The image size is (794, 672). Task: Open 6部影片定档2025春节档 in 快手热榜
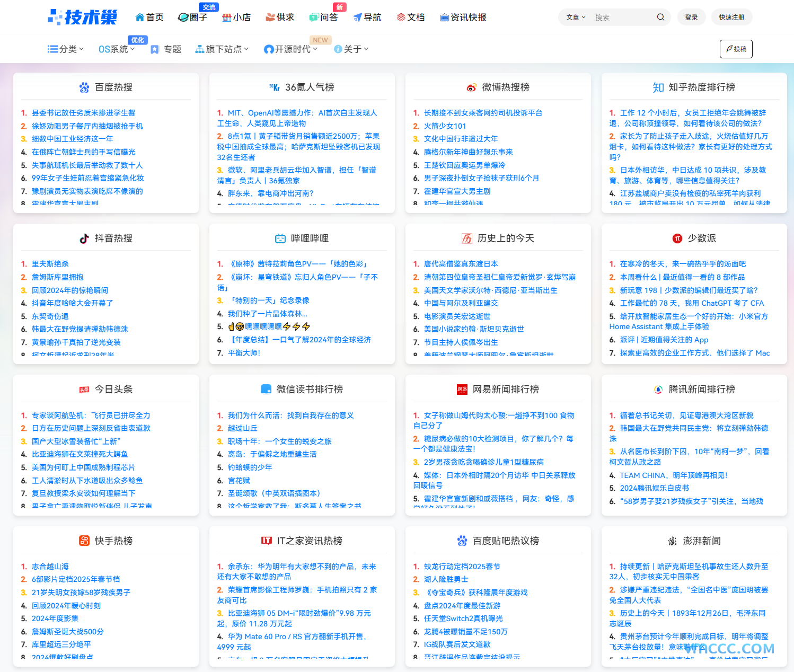click(76, 579)
